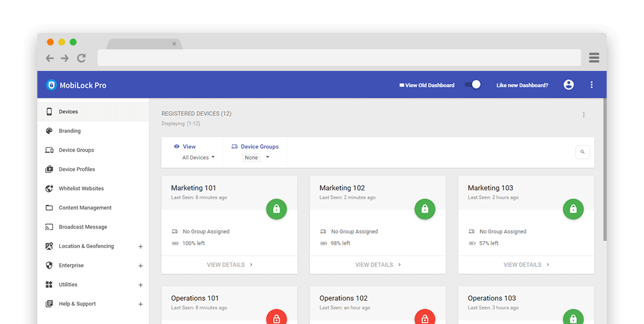
Task: Click the Marketing 102 green lock icon
Action: 425,209
